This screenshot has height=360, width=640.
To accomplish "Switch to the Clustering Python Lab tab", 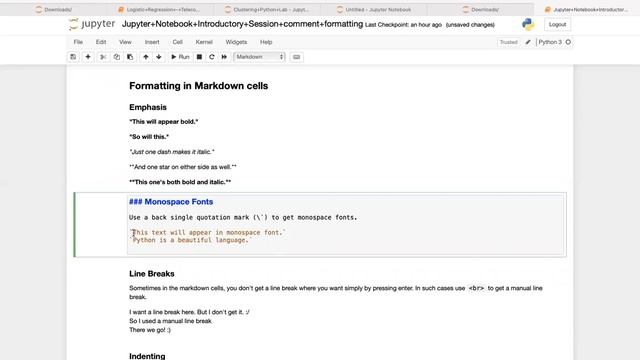I will 268,9.
